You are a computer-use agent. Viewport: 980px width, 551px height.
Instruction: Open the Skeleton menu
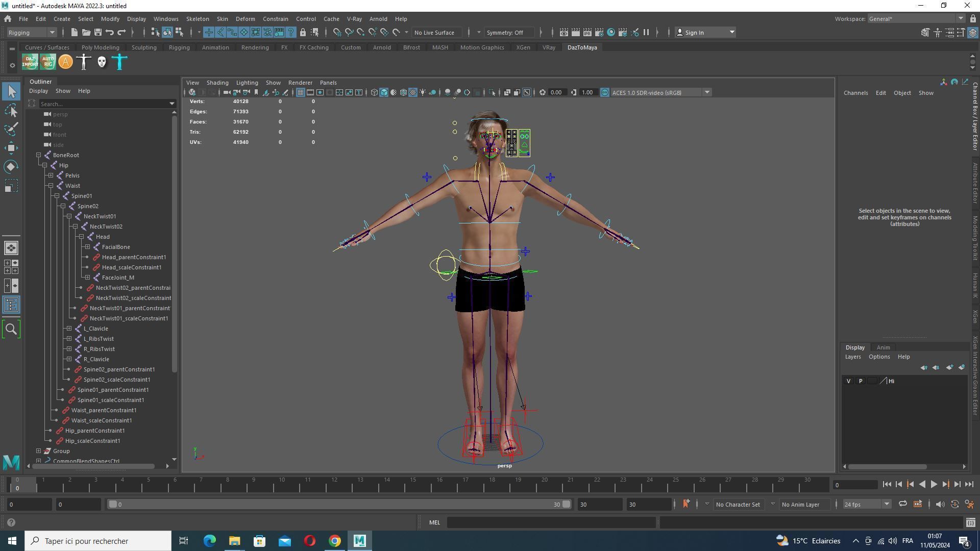[x=198, y=19]
